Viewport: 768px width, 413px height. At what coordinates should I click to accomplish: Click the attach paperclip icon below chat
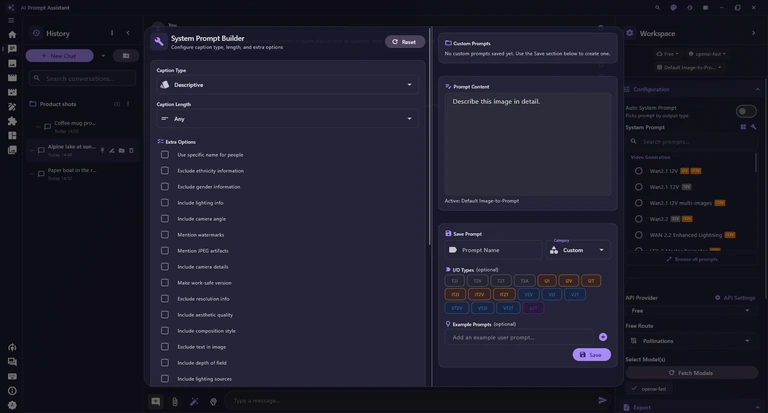(175, 401)
